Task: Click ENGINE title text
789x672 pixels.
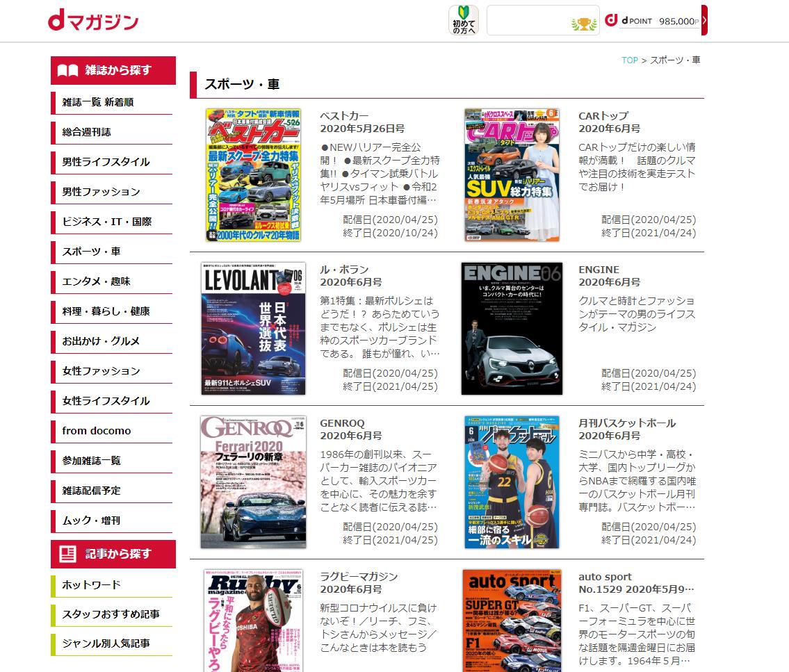Action: pos(599,270)
